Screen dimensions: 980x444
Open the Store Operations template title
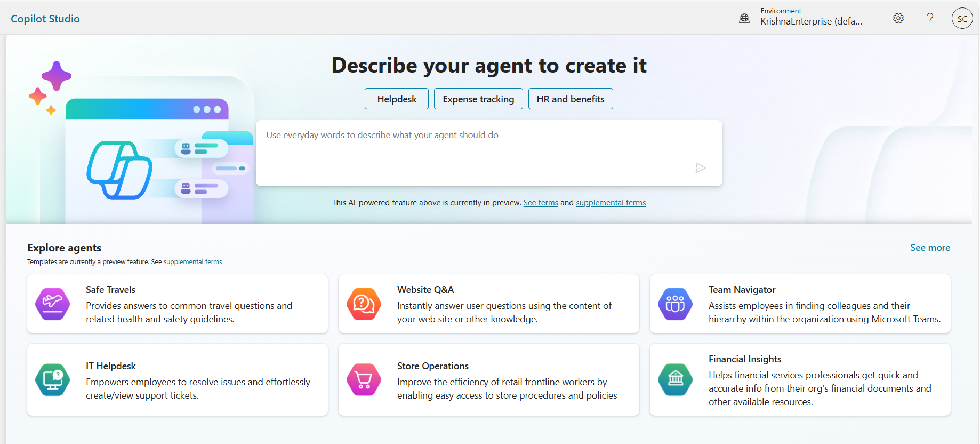tap(433, 366)
